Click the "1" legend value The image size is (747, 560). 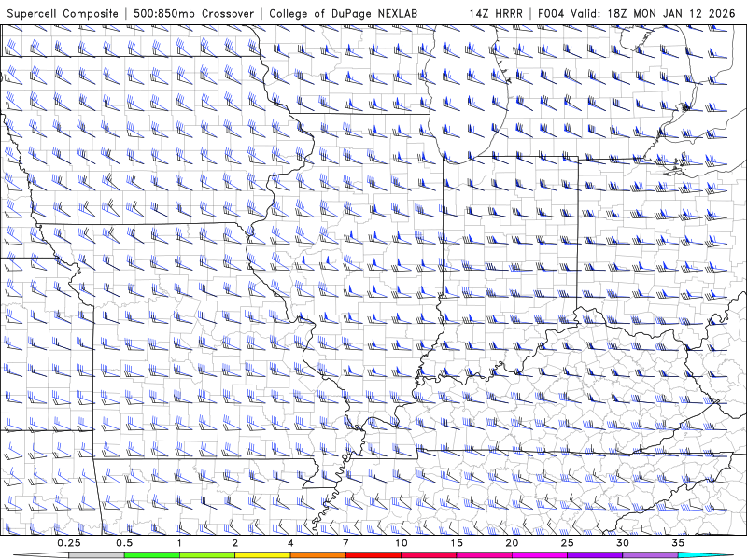[x=179, y=543]
